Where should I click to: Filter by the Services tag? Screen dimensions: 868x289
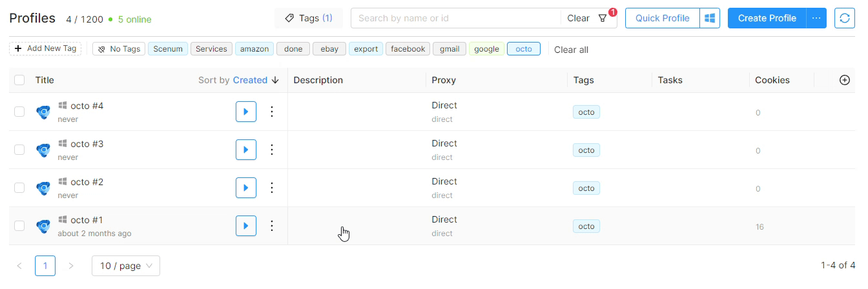click(x=211, y=49)
